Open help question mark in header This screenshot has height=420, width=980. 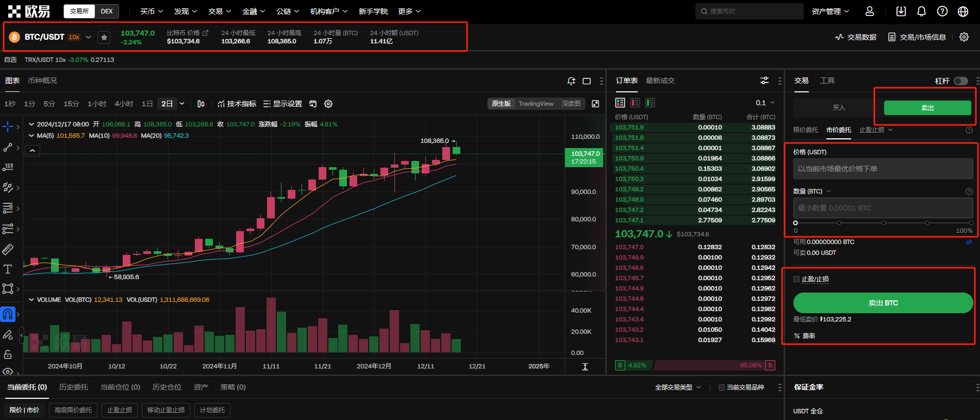[942, 11]
